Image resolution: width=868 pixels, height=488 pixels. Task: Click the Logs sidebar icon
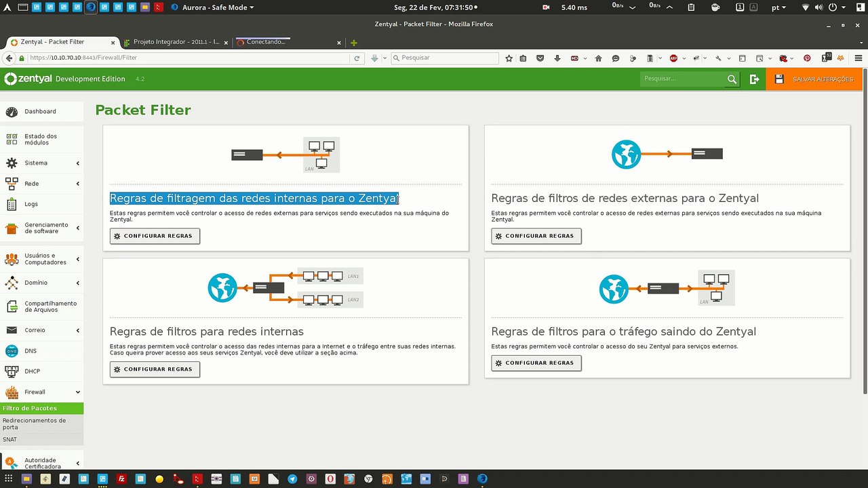(x=12, y=204)
